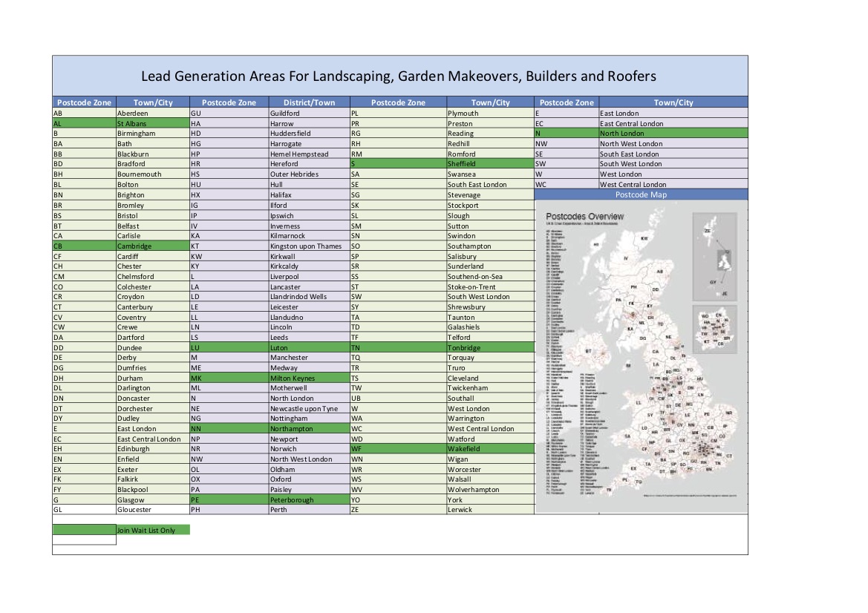
Task: Click the Gloucester cell
Action: point(153,510)
